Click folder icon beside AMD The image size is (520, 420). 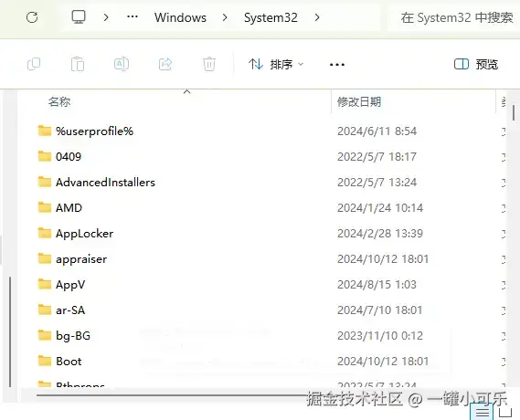(45, 207)
